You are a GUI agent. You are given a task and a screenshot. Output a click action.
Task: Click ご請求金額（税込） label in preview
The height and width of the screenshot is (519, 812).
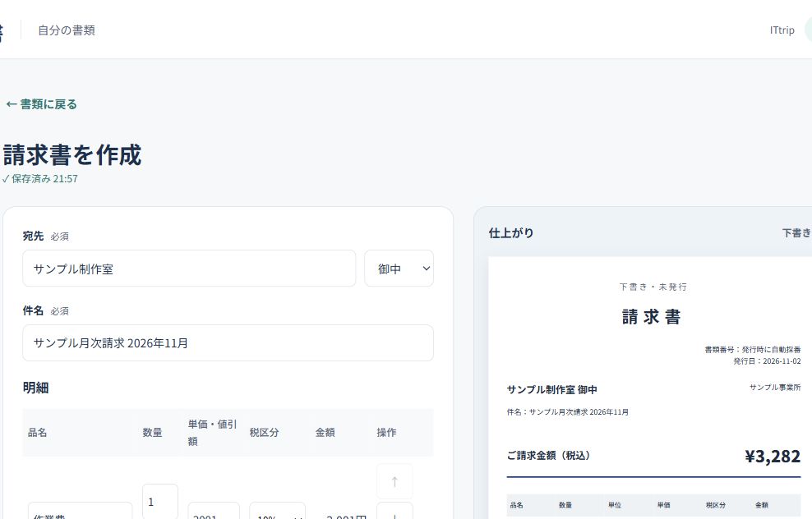[548, 456]
